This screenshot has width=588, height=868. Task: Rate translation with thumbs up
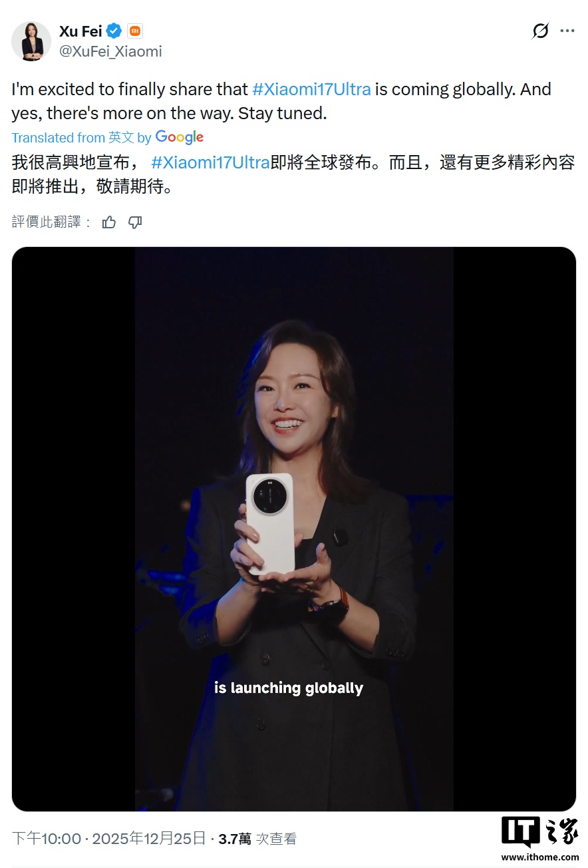pos(109,222)
